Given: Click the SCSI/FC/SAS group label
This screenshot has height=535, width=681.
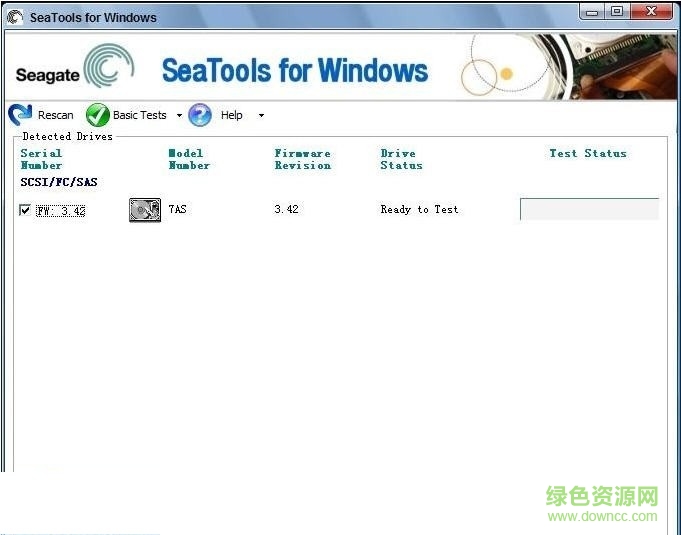Looking at the screenshot, I should click(59, 182).
